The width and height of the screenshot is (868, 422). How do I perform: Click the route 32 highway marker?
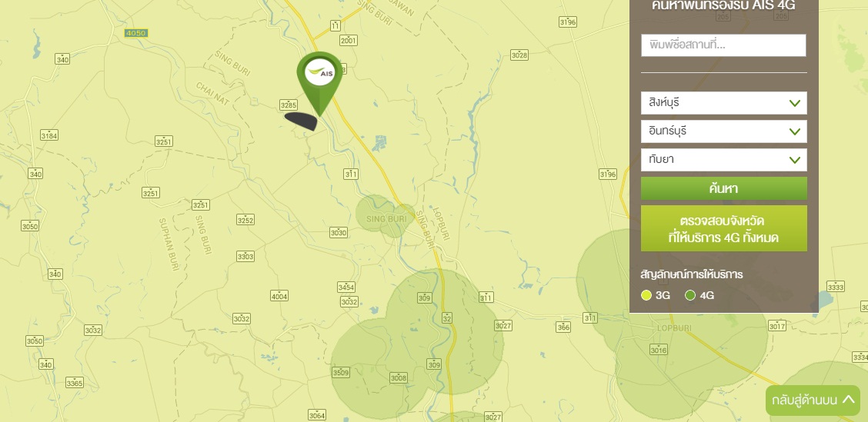point(447,318)
